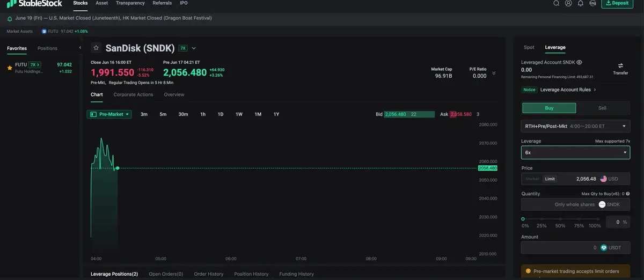
Task: Open the Overview tab
Action: click(x=174, y=94)
